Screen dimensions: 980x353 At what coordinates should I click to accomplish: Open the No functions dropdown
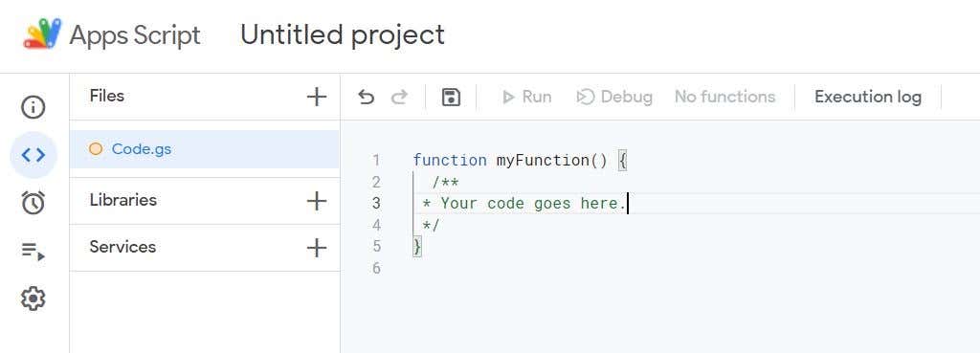pos(725,97)
